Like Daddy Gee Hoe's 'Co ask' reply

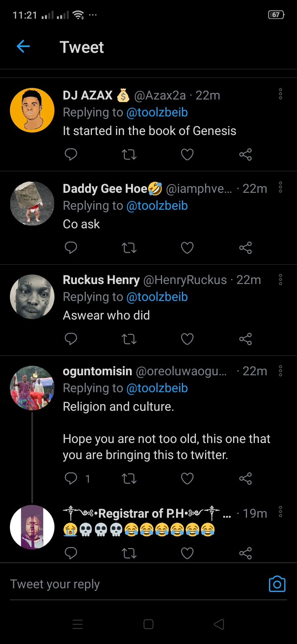point(187,248)
